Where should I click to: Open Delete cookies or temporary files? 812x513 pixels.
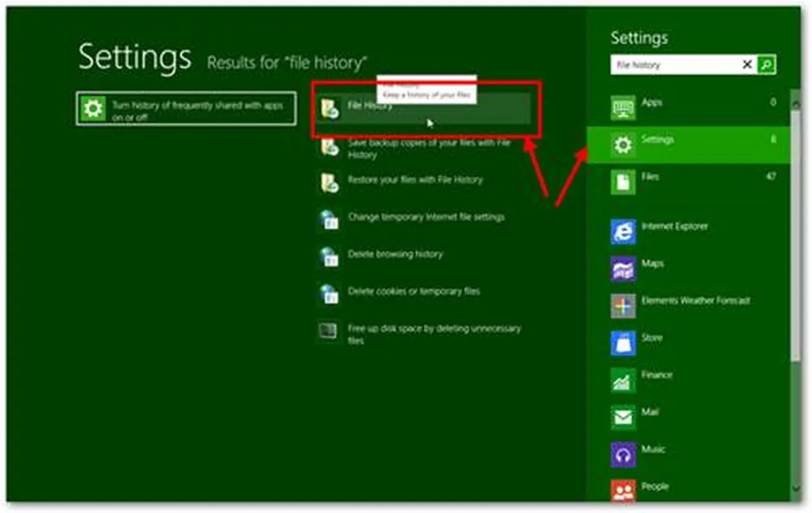(424, 294)
